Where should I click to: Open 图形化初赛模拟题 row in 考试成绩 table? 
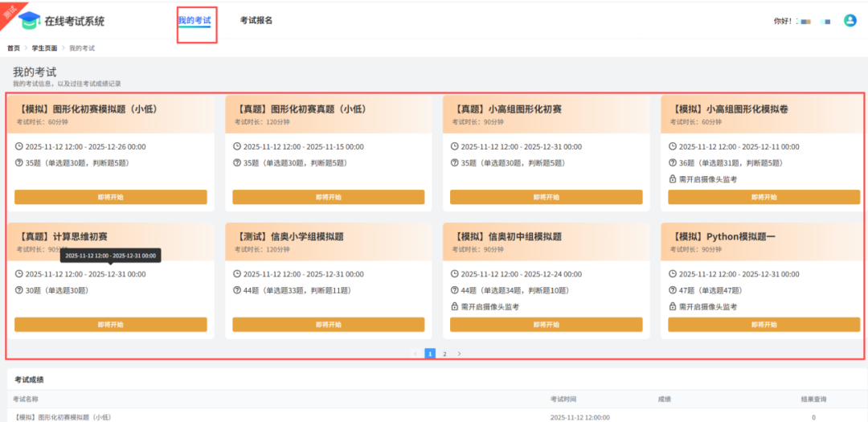63,417
